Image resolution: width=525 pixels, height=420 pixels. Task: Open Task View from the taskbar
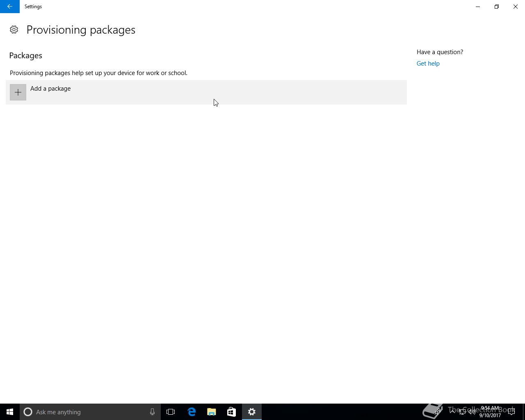click(171, 412)
